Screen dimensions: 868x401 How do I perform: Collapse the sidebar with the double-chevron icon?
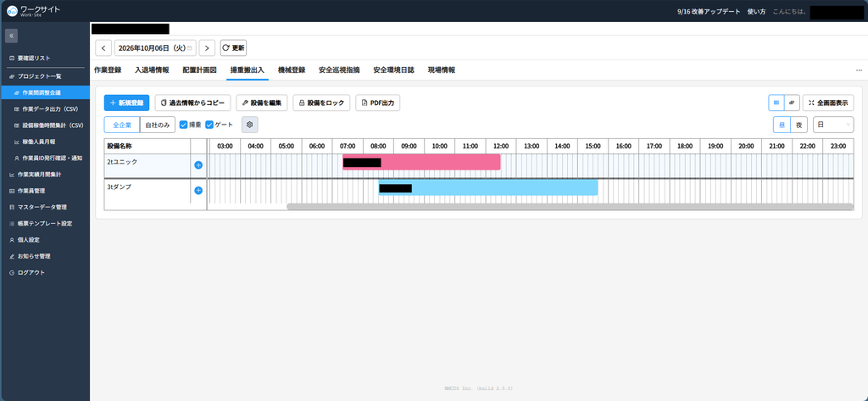pos(11,36)
